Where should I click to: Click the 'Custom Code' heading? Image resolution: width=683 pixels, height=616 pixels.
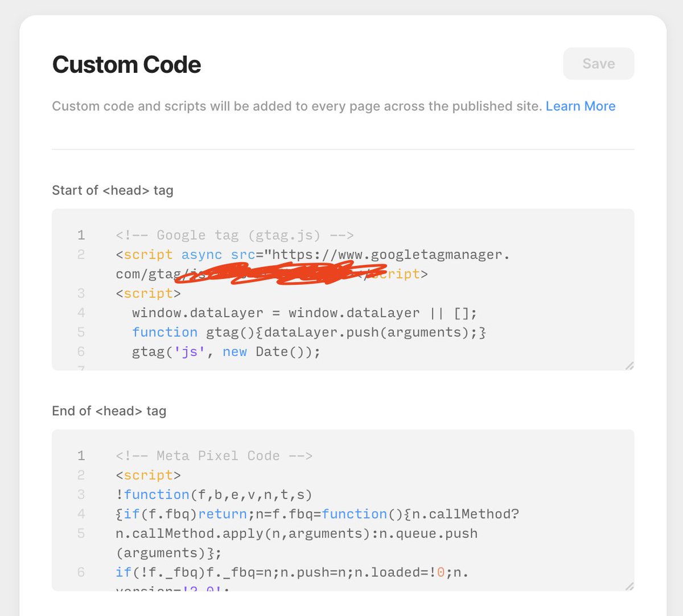tap(126, 65)
